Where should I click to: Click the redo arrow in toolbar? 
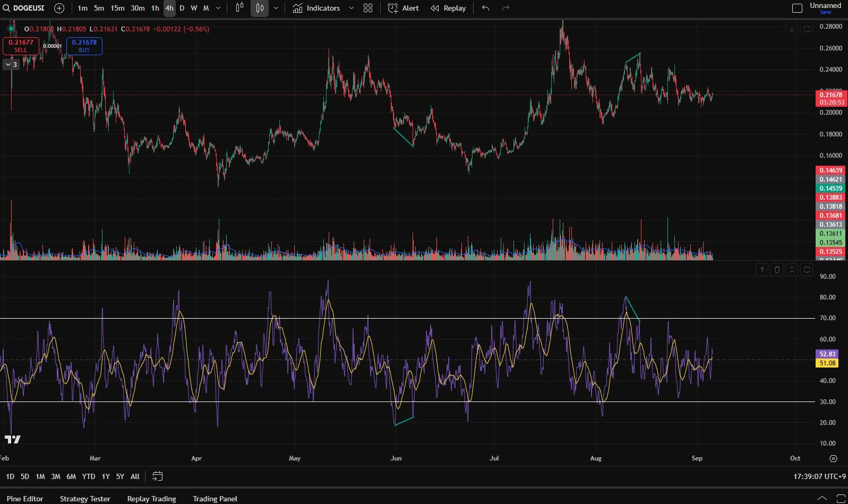(506, 8)
